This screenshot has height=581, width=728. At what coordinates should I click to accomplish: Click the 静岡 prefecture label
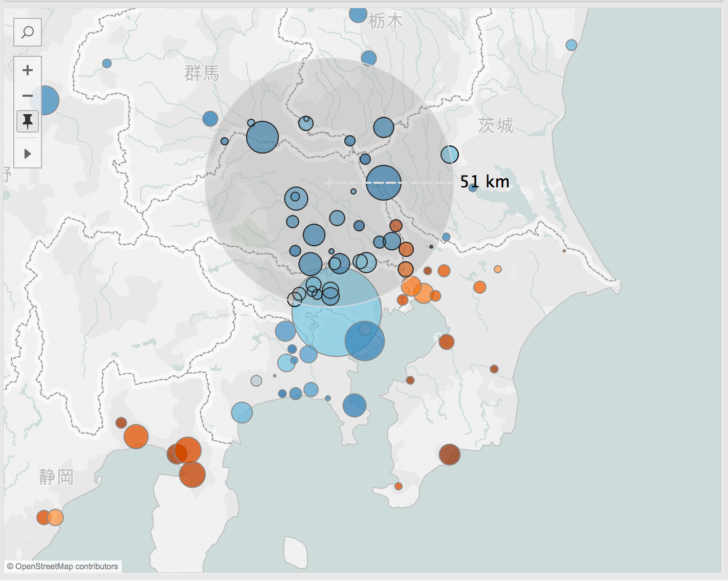56,477
